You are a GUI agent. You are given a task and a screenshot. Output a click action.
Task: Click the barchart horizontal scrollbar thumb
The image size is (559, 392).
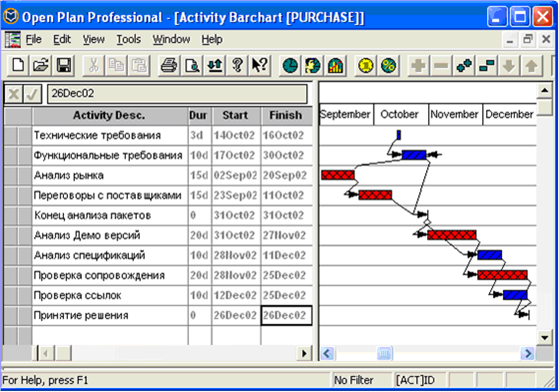(x=384, y=354)
